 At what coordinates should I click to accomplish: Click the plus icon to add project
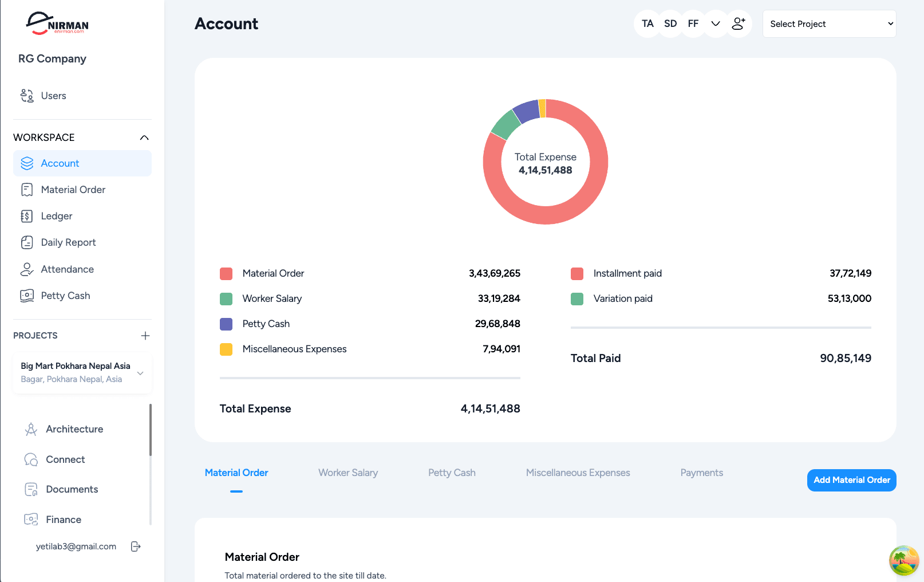click(x=145, y=336)
